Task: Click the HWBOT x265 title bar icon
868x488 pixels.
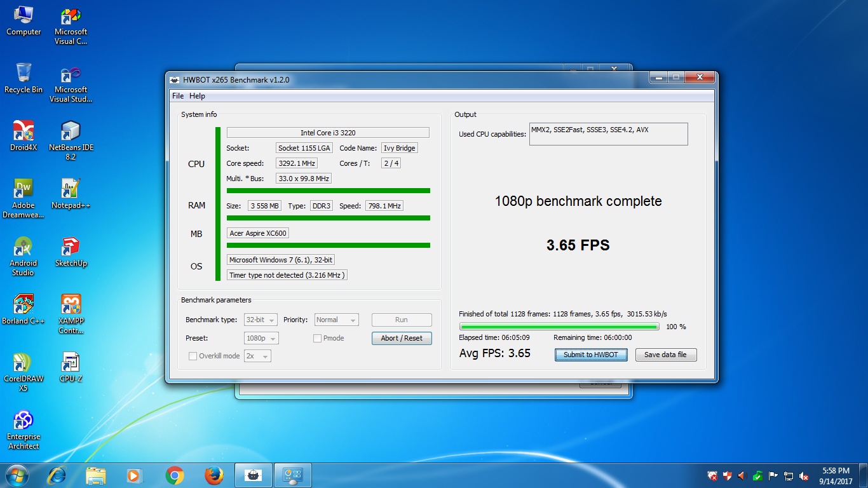Action: 174,79
